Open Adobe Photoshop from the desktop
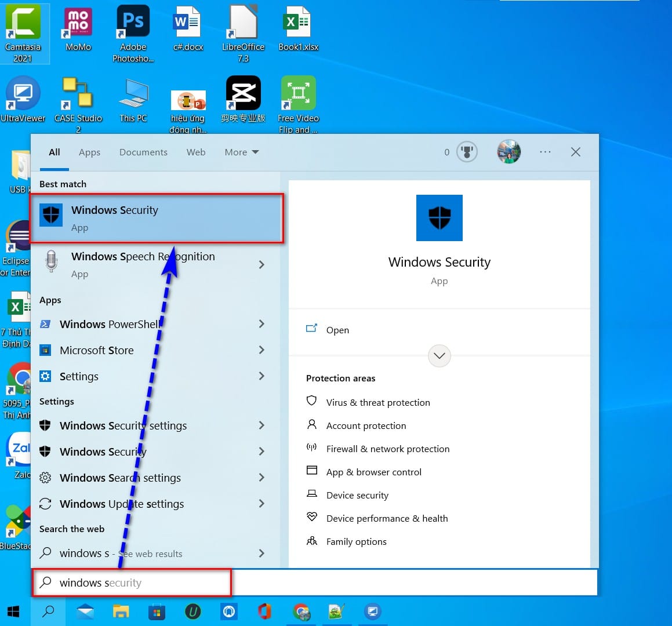Viewport: 672px width, 626px height. 133,20
